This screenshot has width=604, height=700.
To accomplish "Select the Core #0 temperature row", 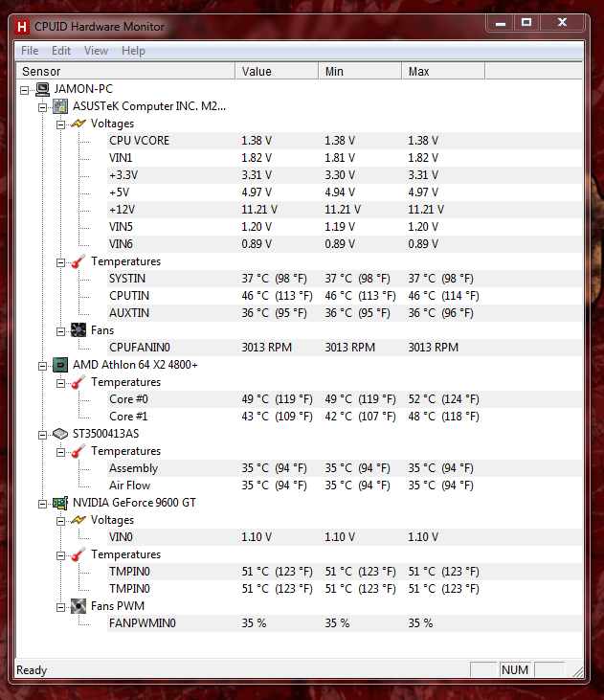I will (x=345, y=399).
